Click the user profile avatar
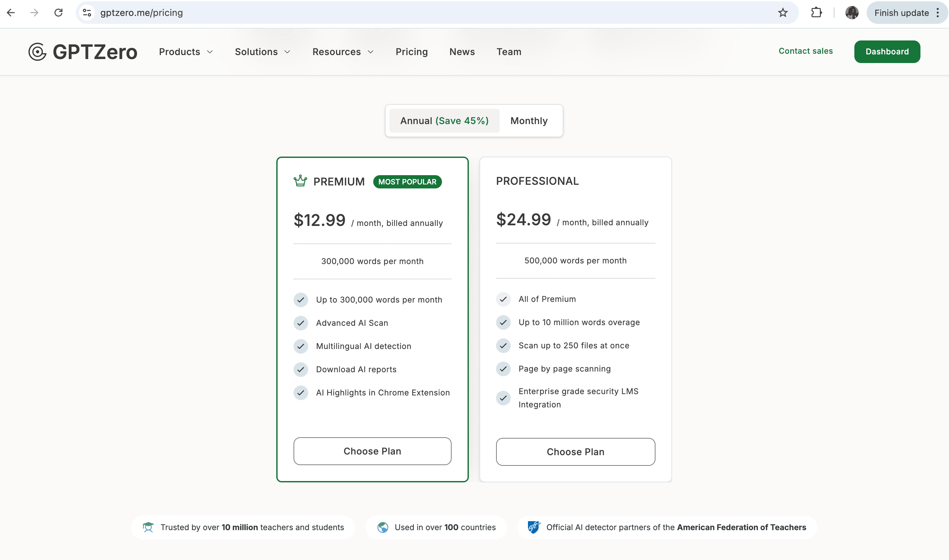Image resolution: width=949 pixels, height=560 pixels. [852, 13]
